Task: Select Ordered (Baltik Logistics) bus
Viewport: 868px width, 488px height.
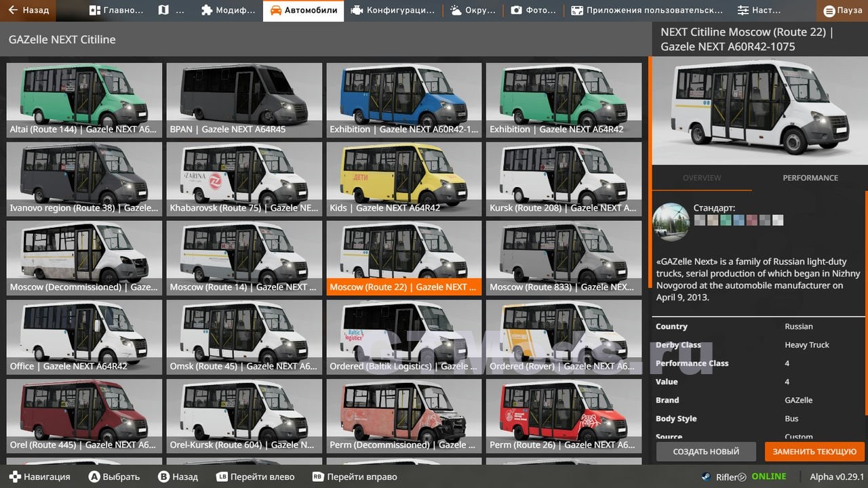Action: [404, 338]
